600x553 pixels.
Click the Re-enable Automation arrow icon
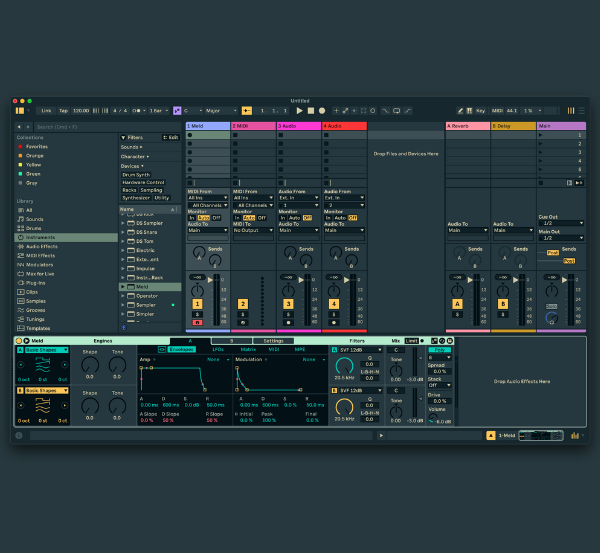pyautogui.click(x=354, y=111)
